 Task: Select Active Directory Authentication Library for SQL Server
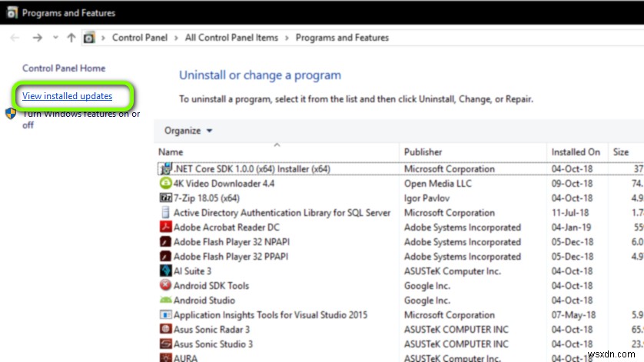coord(282,212)
